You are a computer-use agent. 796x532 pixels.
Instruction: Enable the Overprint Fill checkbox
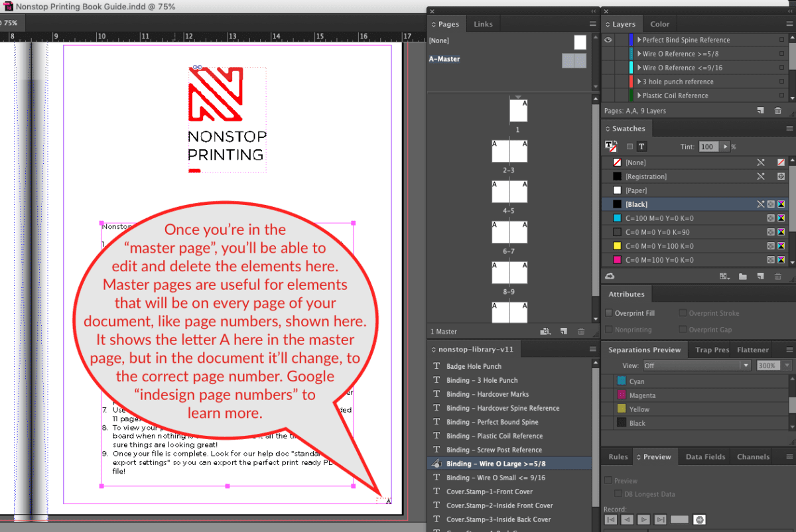pos(608,312)
